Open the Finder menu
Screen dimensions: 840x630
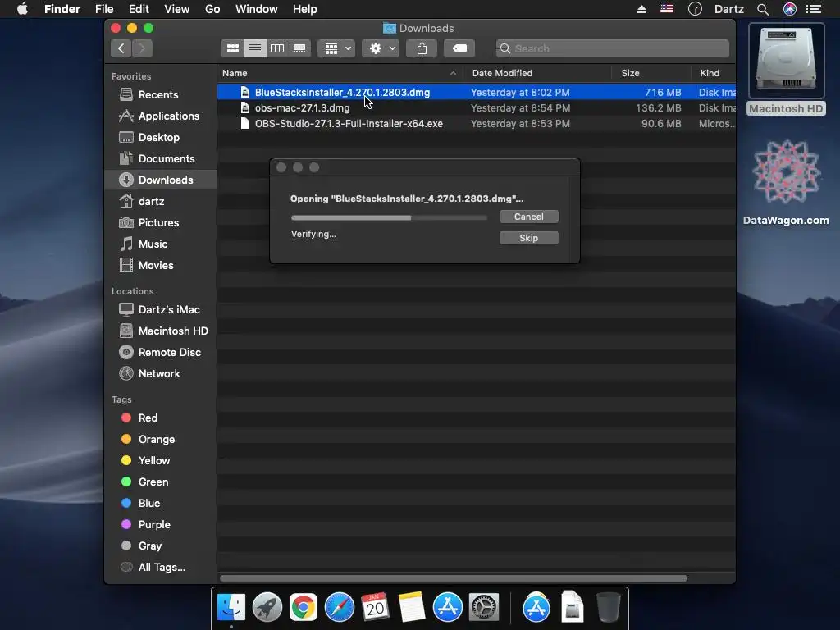[x=62, y=9]
